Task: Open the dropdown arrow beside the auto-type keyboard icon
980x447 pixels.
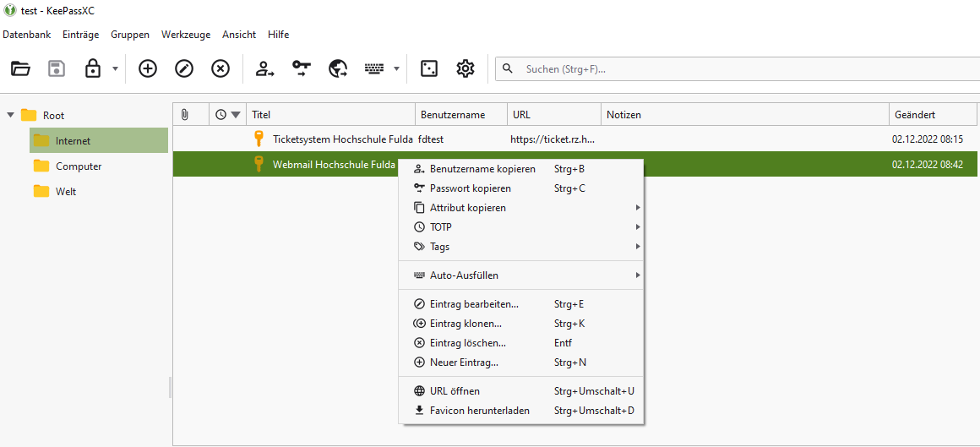Action: [396, 69]
